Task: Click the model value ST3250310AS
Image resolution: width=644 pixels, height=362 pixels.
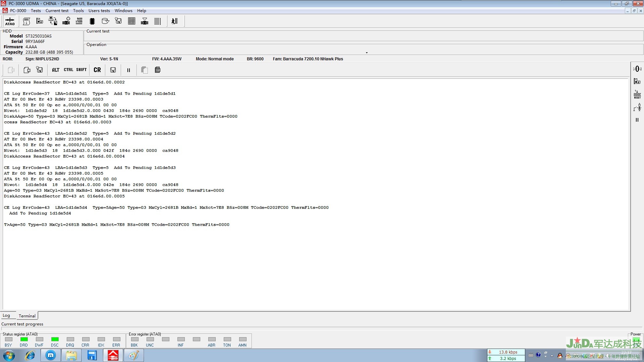Action: click(x=39, y=36)
